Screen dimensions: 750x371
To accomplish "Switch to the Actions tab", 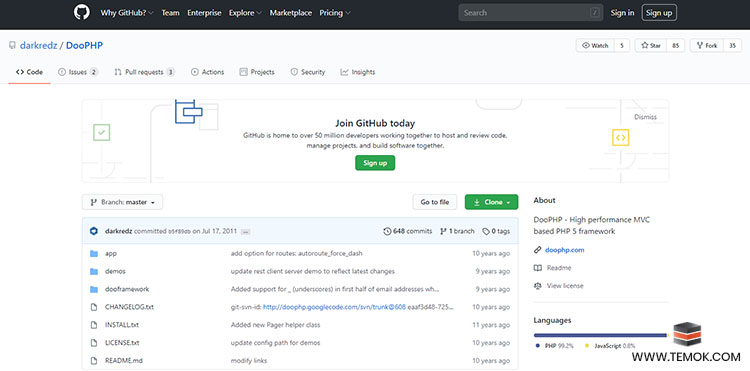I will click(207, 72).
